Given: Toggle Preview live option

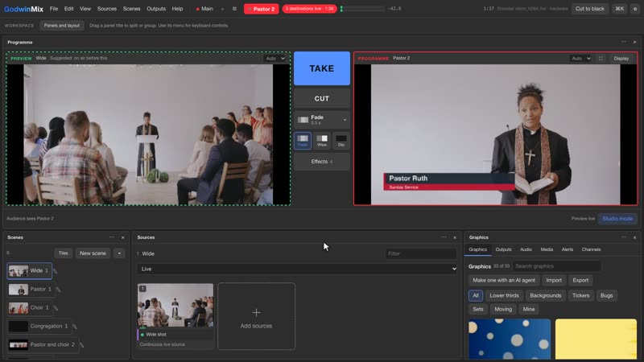Looking at the screenshot, I should pyautogui.click(x=583, y=219).
